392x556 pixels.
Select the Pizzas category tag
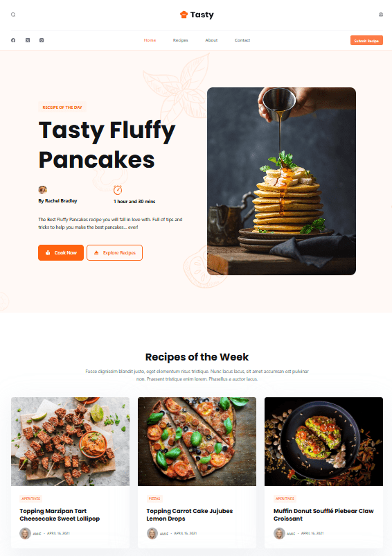pyautogui.click(x=154, y=498)
